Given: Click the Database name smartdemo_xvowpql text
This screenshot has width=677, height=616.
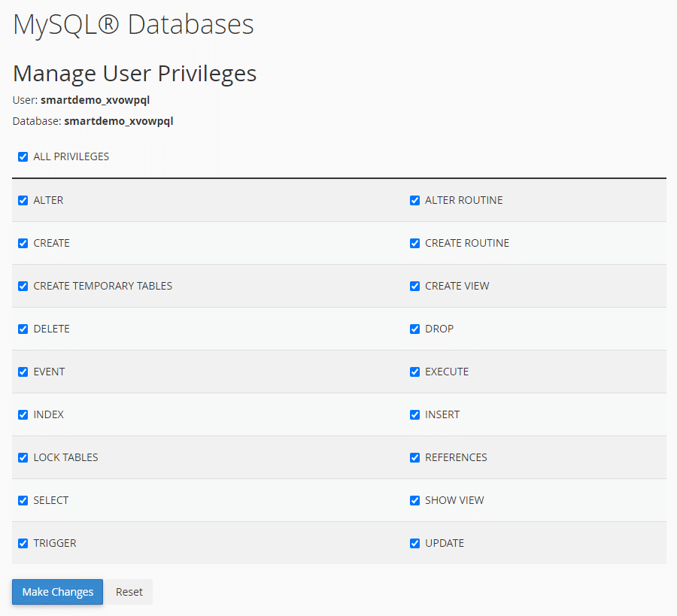Looking at the screenshot, I should [x=119, y=121].
